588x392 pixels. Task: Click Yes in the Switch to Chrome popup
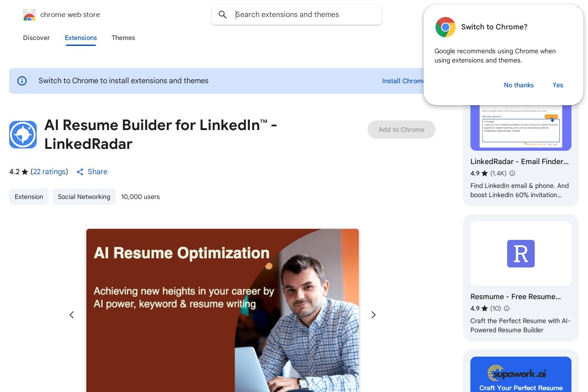558,85
